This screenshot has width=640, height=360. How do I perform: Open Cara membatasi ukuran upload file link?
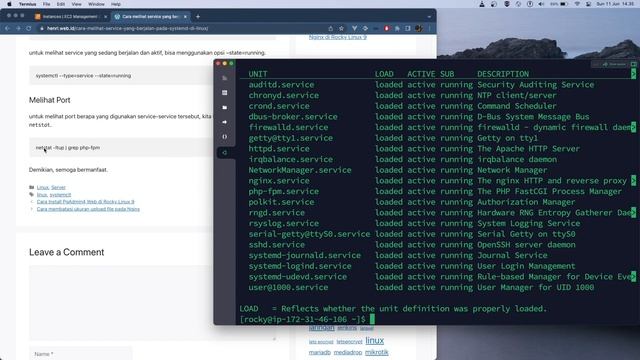pos(88,209)
